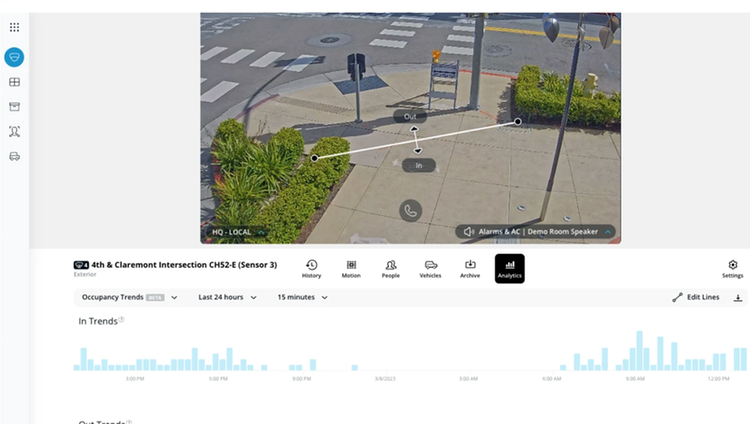Download the analytics data
Screen dimensions: 750x424
738,298
